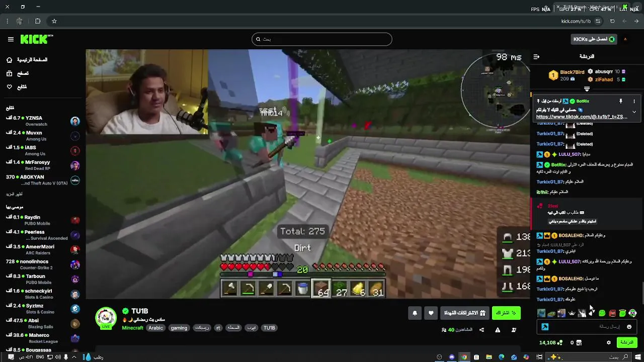Open schneckyirl recommended channel
Image resolution: width=644 pixels, height=362 pixels.
tap(43, 294)
